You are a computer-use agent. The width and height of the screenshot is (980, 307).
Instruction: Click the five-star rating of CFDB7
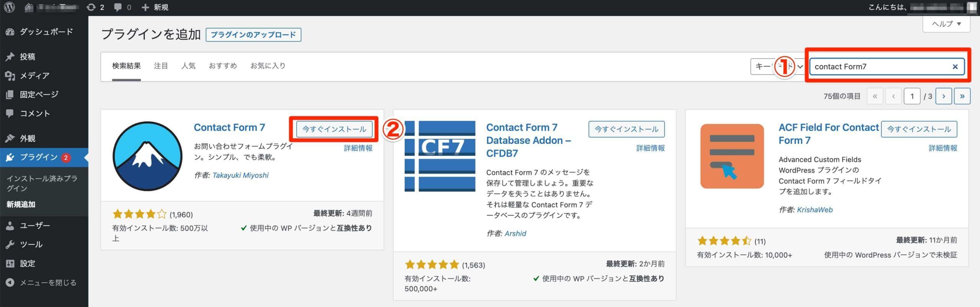click(432, 265)
